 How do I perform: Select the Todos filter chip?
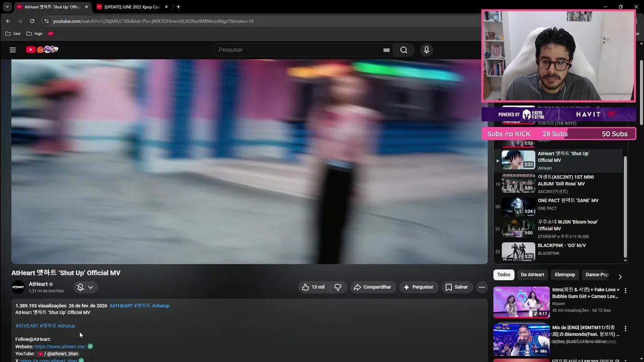tap(504, 275)
